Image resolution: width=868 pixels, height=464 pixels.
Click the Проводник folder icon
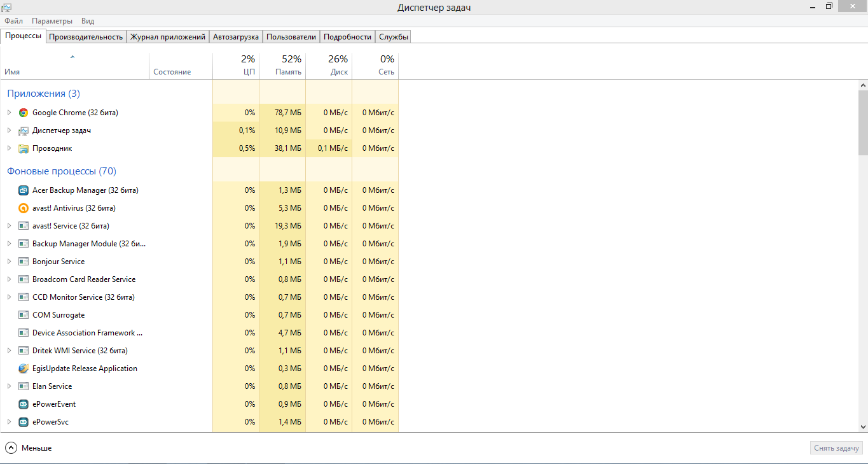(24, 148)
